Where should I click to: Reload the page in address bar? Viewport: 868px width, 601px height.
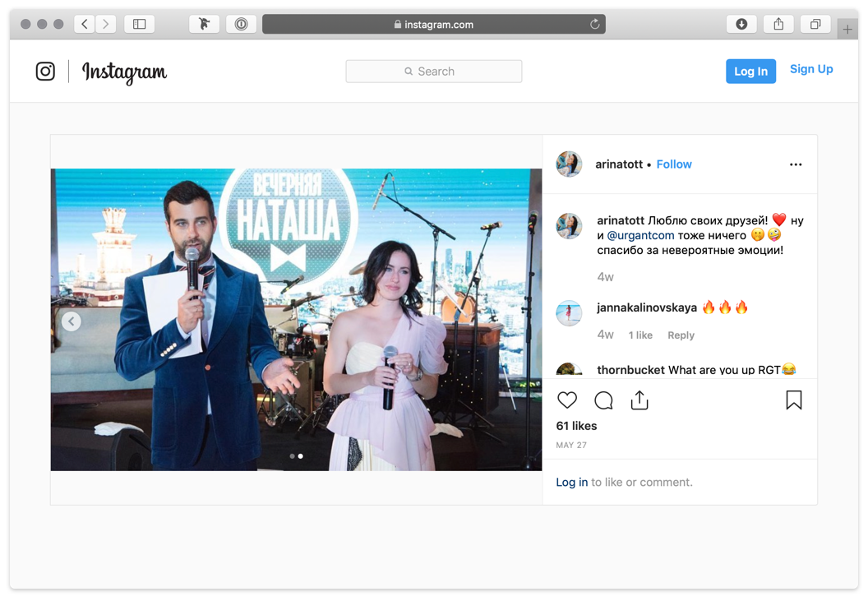(594, 25)
